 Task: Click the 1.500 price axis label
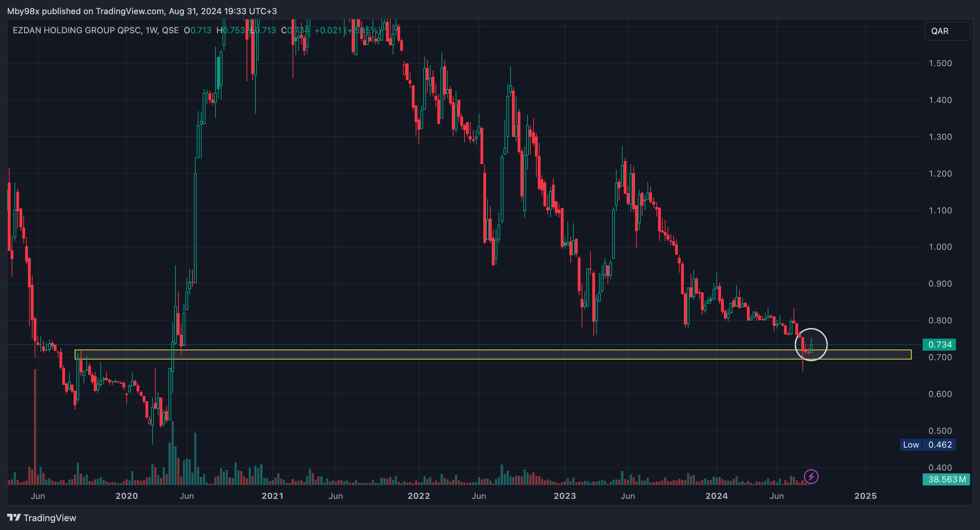click(x=940, y=63)
